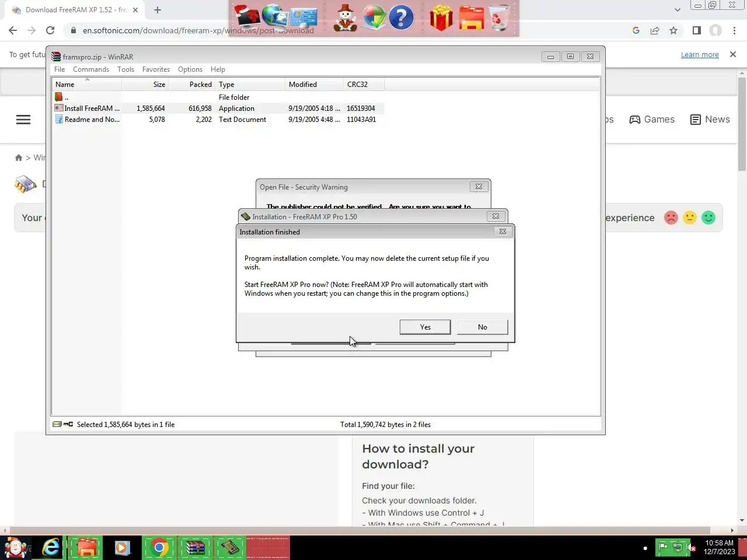This screenshot has width=747, height=560.
Task: Sort WinRAR list by Packed column
Action: click(191, 85)
